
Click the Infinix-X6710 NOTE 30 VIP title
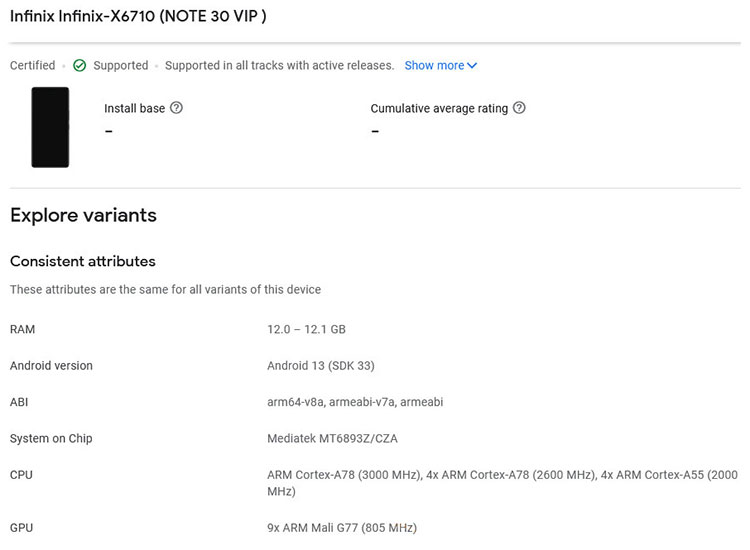pos(138,17)
